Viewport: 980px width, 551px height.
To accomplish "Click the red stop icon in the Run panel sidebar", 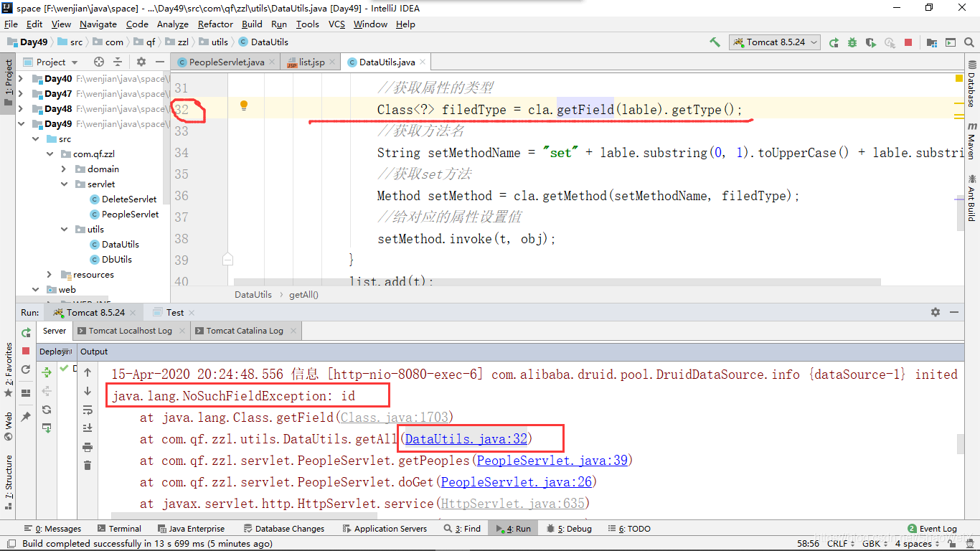I will 26,351.
